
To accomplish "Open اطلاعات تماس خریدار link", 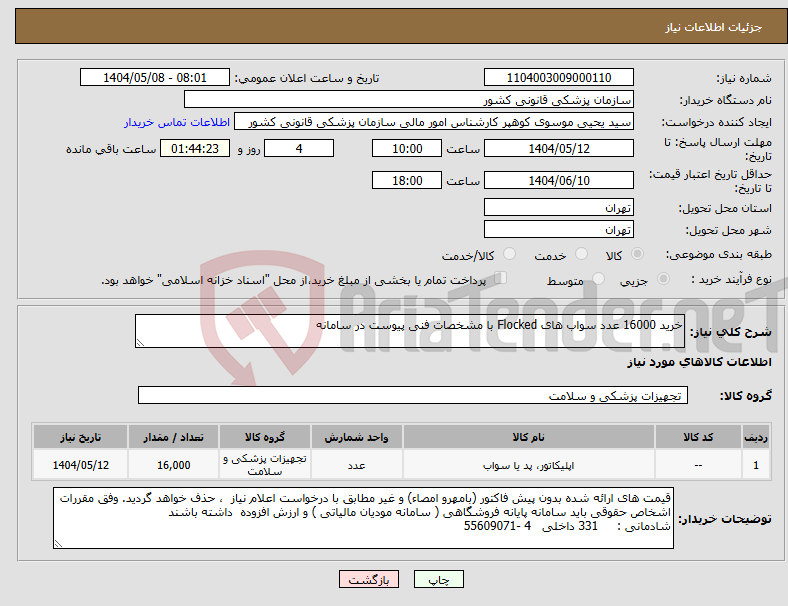I will click(177, 122).
